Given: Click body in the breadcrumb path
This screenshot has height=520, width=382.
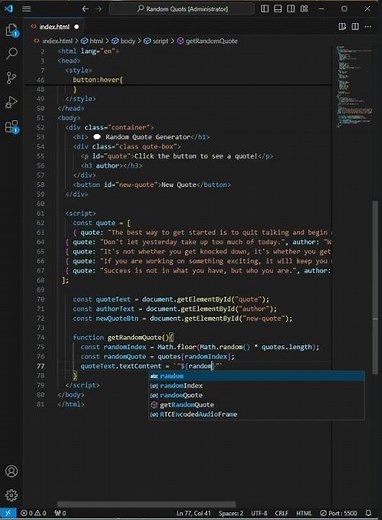Looking at the screenshot, I should click(x=127, y=41).
